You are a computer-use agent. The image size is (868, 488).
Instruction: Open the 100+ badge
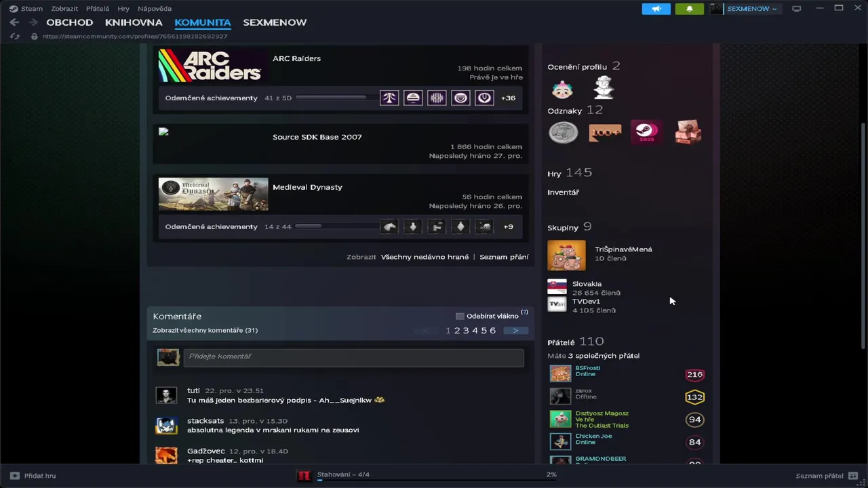click(605, 132)
